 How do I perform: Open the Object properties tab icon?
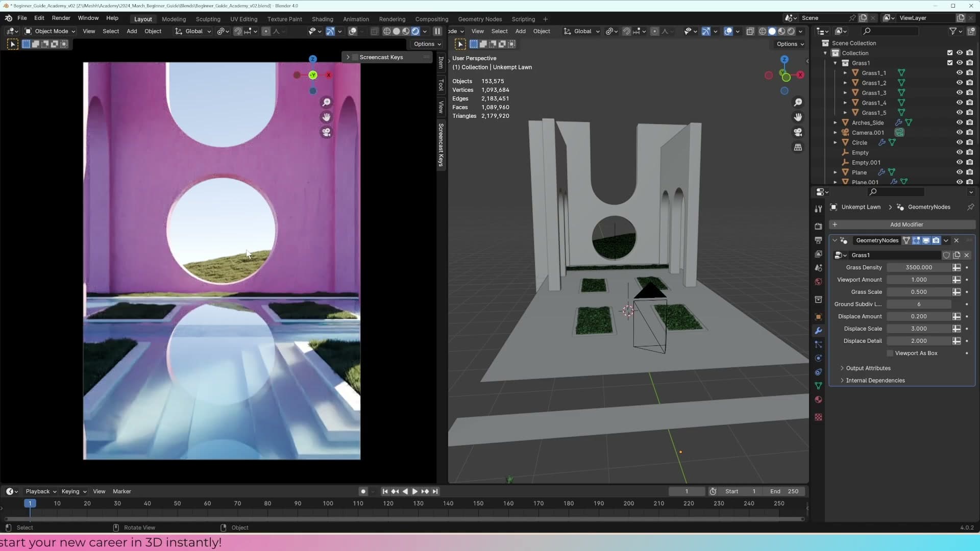pos(818,317)
